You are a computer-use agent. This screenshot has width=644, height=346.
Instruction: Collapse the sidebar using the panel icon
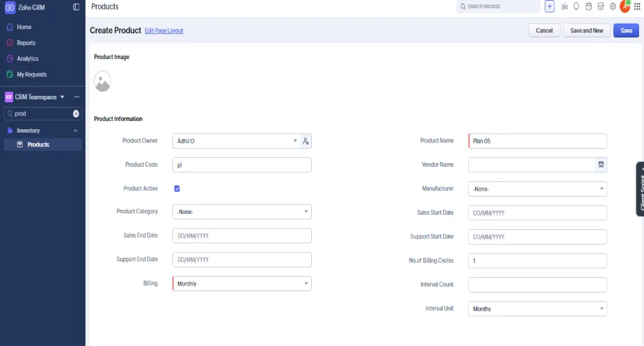[x=76, y=7]
